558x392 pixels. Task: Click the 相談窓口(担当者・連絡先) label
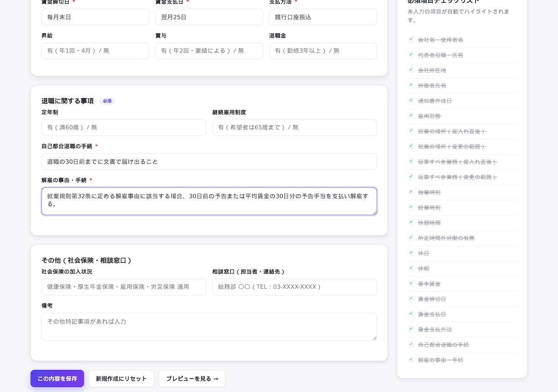click(x=249, y=271)
